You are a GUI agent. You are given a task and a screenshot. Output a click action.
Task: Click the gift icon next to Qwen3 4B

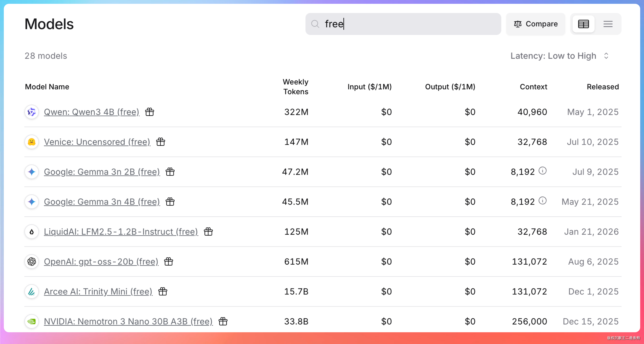pyautogui.click(x=150, y=112)
